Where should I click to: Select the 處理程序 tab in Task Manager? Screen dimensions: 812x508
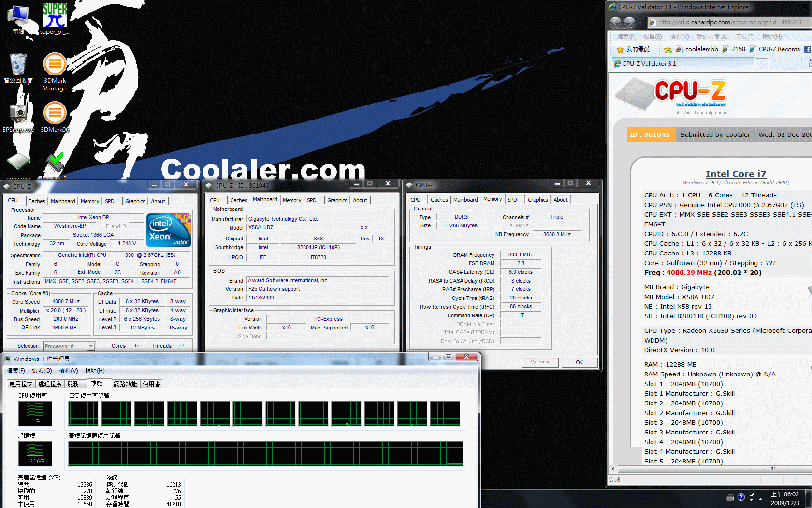coord(50,384)
